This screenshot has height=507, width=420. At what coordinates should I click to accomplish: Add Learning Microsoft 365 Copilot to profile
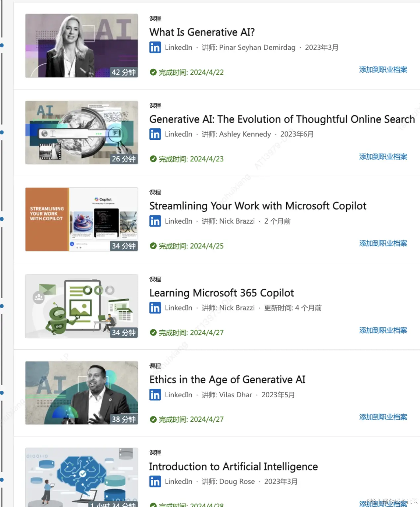(x=383, y=330)
